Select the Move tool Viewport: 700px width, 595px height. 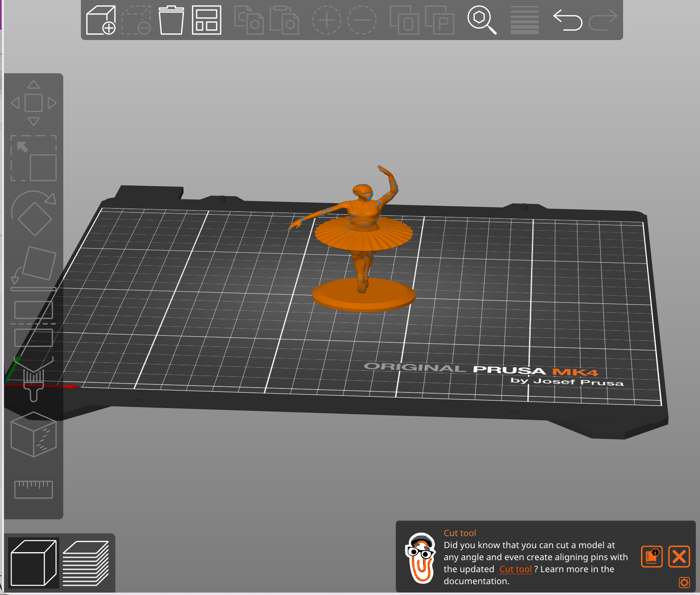tap(34, 103)
